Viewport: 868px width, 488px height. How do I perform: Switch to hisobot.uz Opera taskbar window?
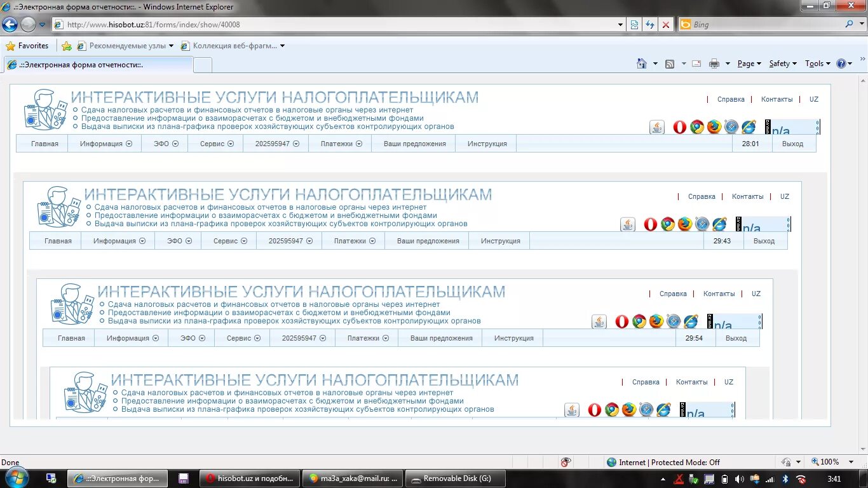pyautogui.click(x=251, y=478)
